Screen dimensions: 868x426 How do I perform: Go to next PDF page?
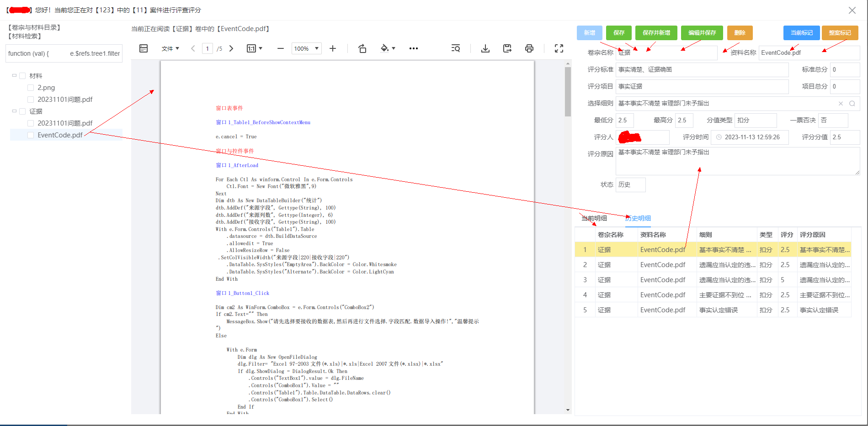coord(231,48)
